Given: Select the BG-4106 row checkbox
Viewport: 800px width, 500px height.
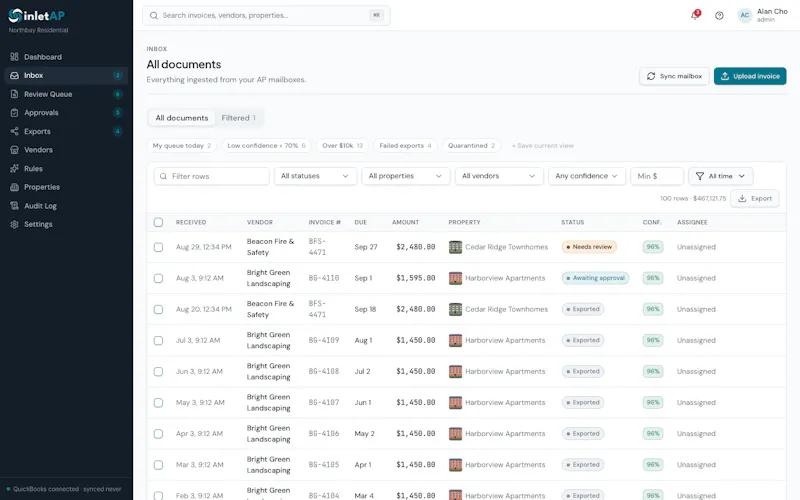Looking at the screenshot, I should pos(158,434).
